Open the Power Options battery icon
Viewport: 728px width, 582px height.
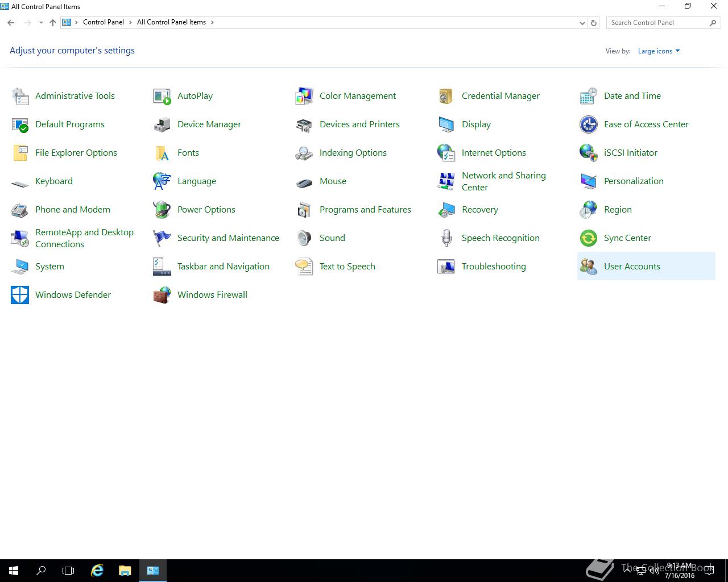(x=162, y=210)
